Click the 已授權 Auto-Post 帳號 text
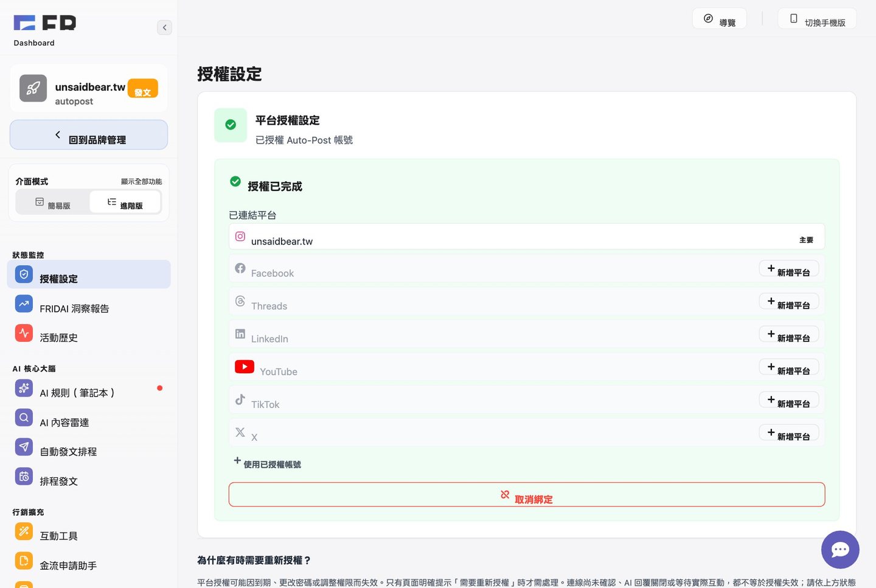The image size is (876, 588). pos(304,140)
